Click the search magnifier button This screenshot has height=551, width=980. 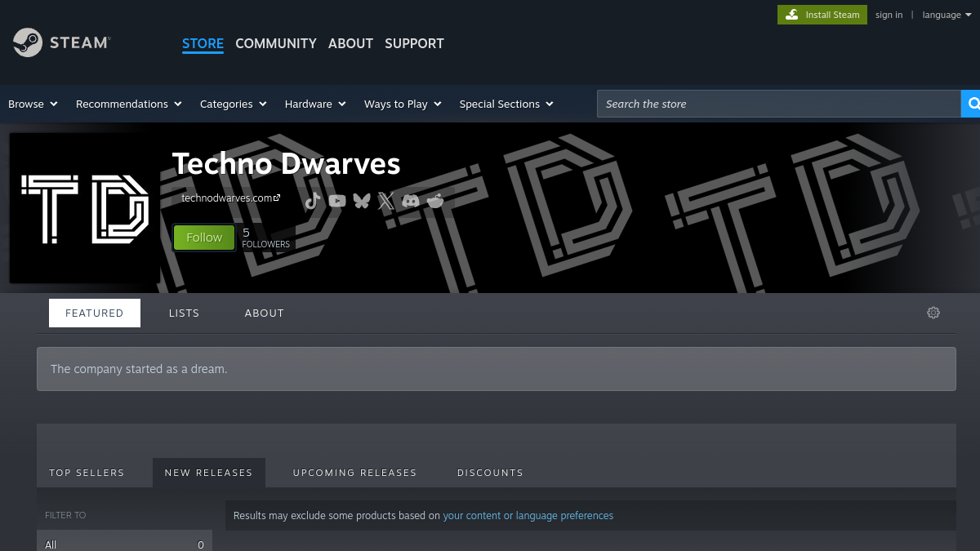pos(971,104)
